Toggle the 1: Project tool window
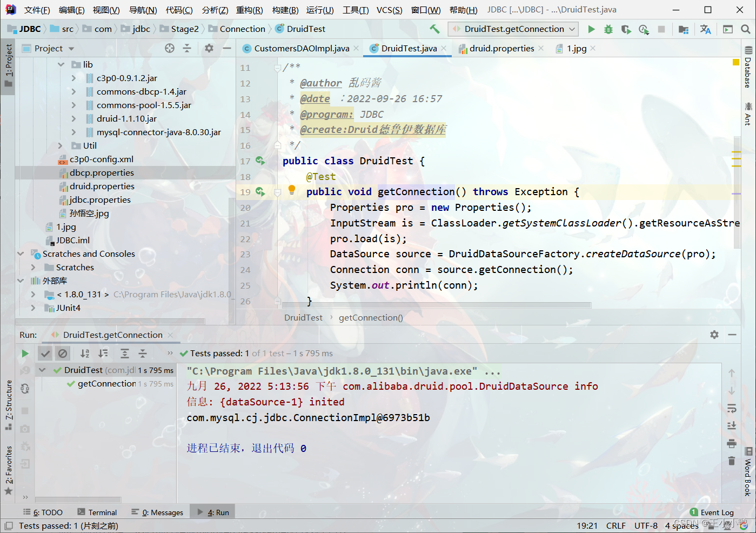The width and height of the screenshot is (756, 533). click(x=8, y=66)
